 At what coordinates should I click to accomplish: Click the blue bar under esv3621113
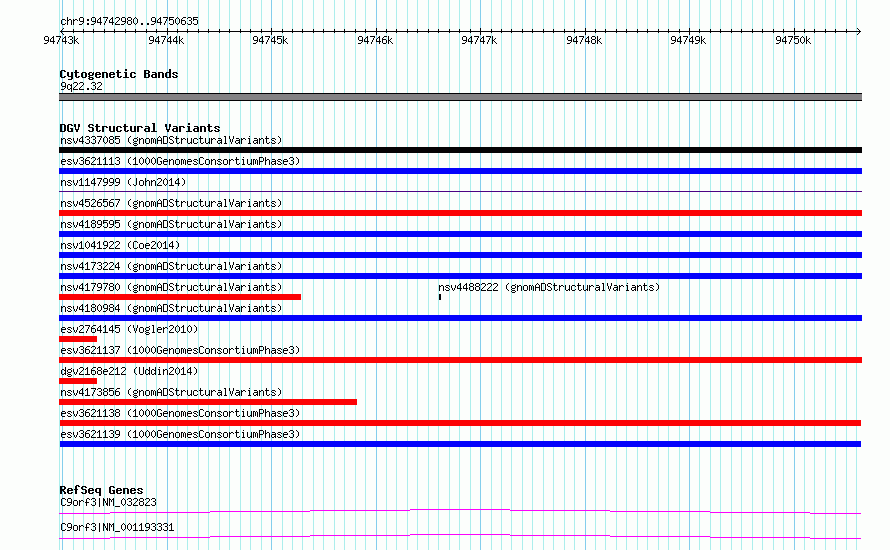[x=460, y=171]
